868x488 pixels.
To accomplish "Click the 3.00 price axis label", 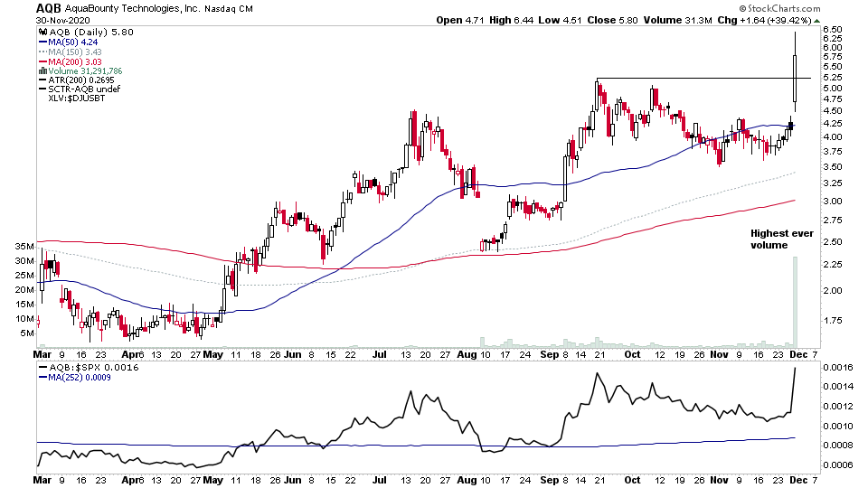I will (833, 202).
